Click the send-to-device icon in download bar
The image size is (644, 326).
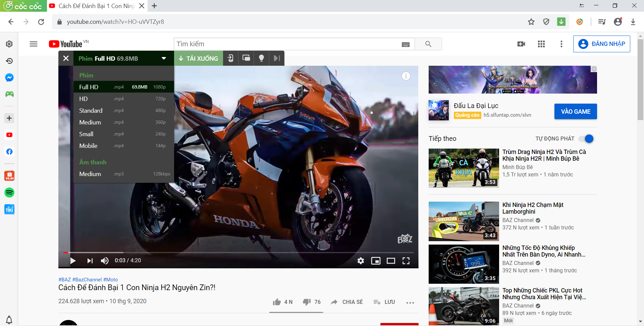230,58
